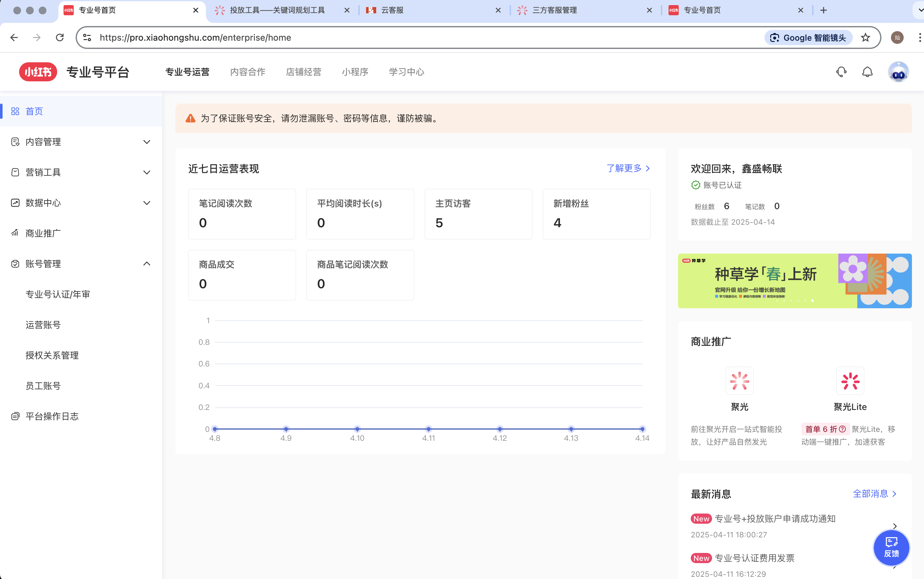Open site information icon in address bar
The height and width of the screenshot is (579, 924).
point(87,37)
